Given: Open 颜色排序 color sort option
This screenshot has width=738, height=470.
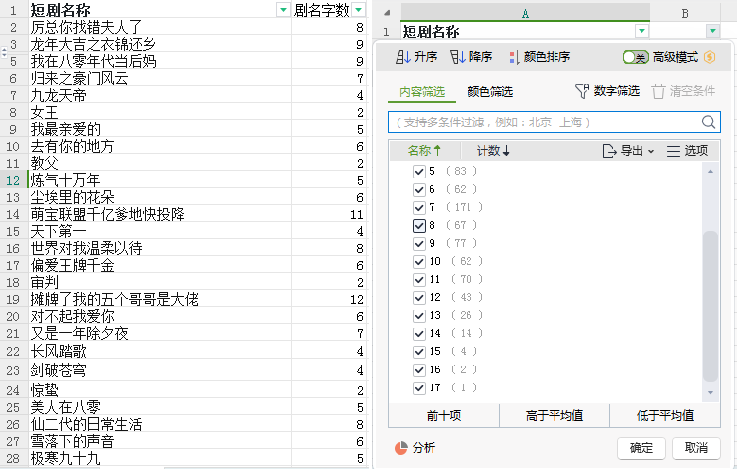Looking at the screenshot, I should click(539, 57).
